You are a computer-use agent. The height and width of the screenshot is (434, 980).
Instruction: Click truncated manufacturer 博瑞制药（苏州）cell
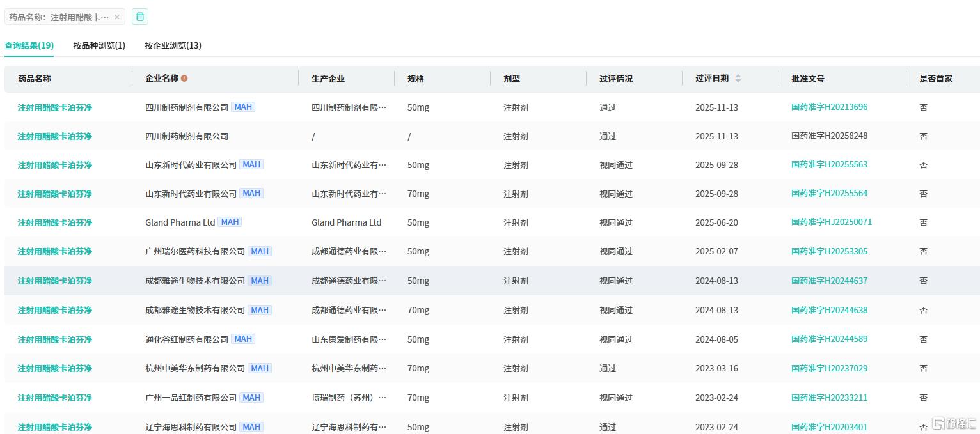click(x=349, y=398)
